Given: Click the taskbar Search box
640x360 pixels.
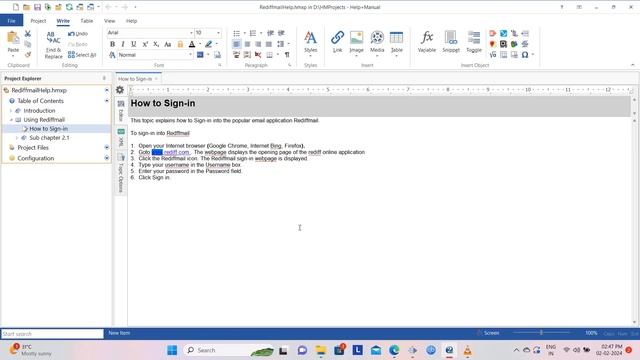Looking at the screenshot, I should tap(228, 350).
